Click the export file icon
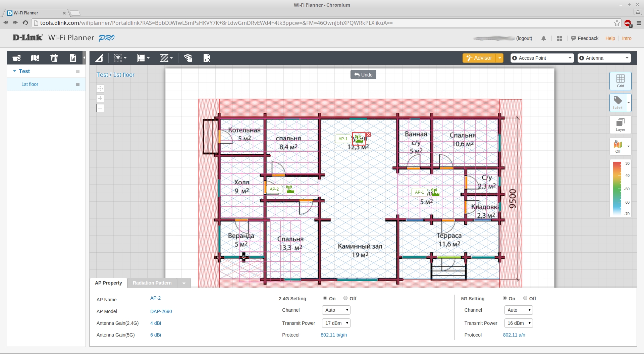 click(x=207, y=58)
